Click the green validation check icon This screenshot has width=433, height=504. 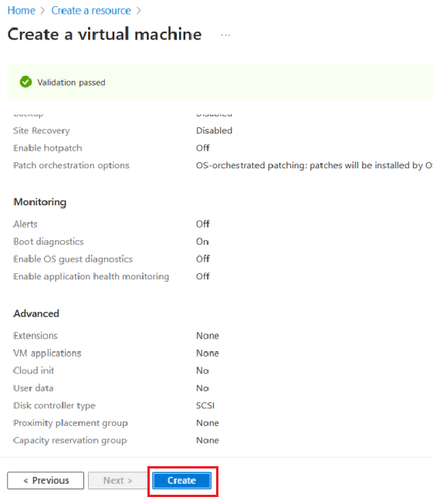[x=25, y=82]
